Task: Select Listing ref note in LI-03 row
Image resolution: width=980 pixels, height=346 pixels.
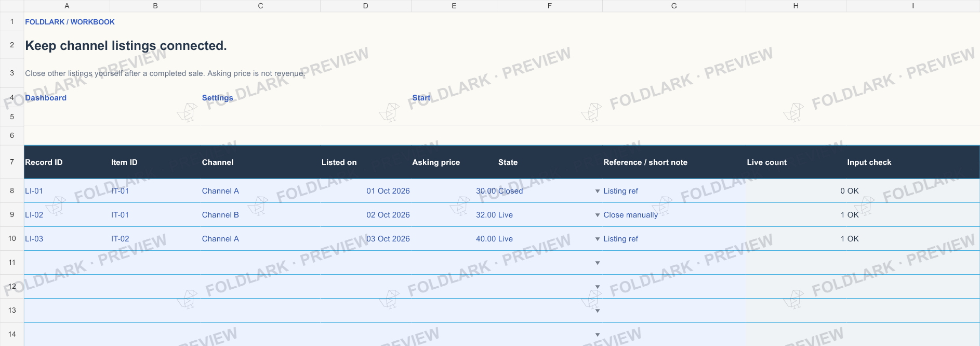Action: [x=674, y=239]
